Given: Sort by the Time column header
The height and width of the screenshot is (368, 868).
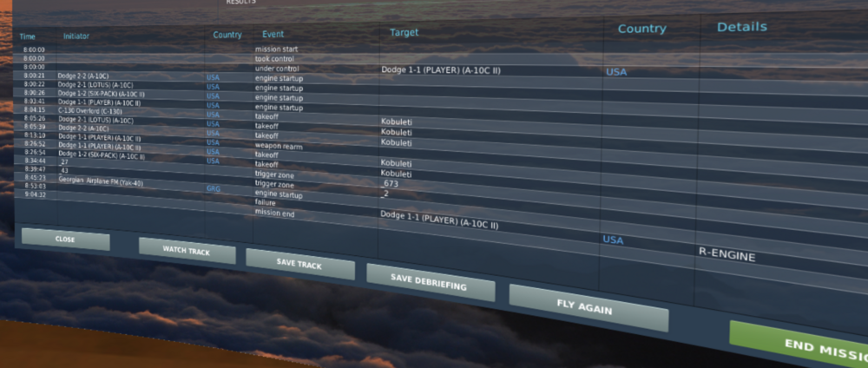Looking at the screenshot, I should (27, 36).
